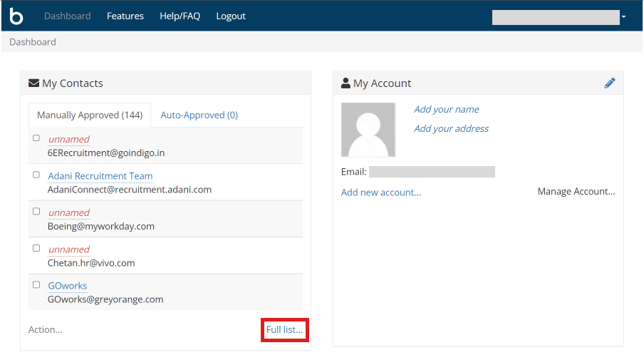Image resolution: width=644 pixels, height=355 pixels.
Task: Click the pencil edit icon in My Account
Action: pyautogui.click(x=610, y=83)
